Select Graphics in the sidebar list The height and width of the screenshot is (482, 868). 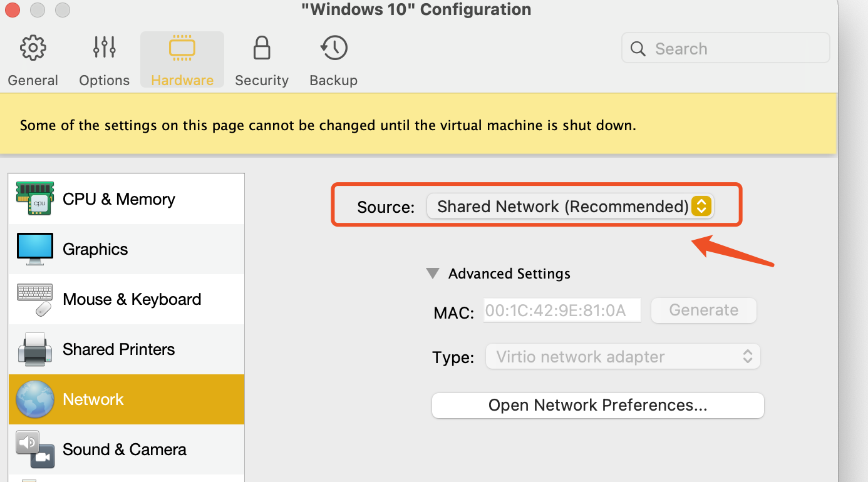click(127, 249)
